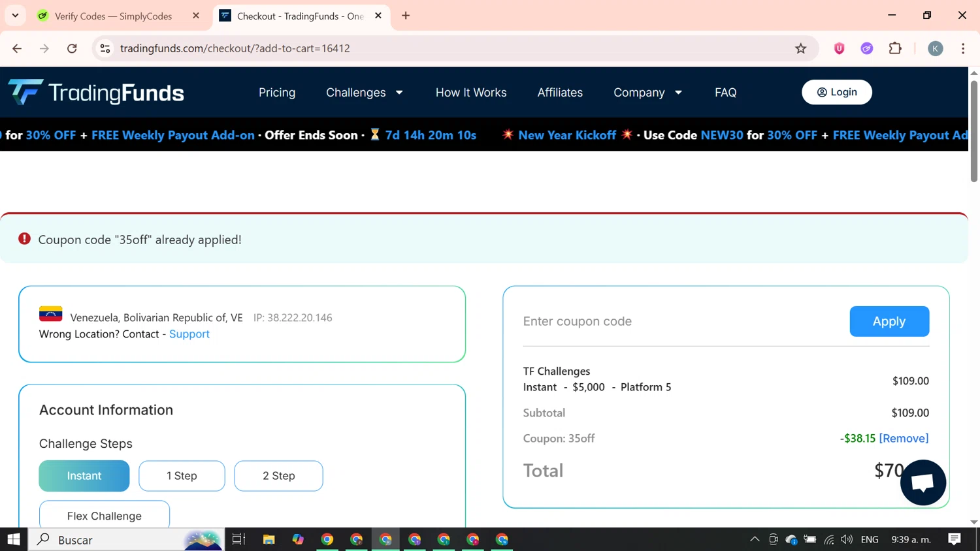The width and height of the screenshot is (980, 551).
Task: Close the Checkout TradingFunds tab
Action: tap(378, 16)
